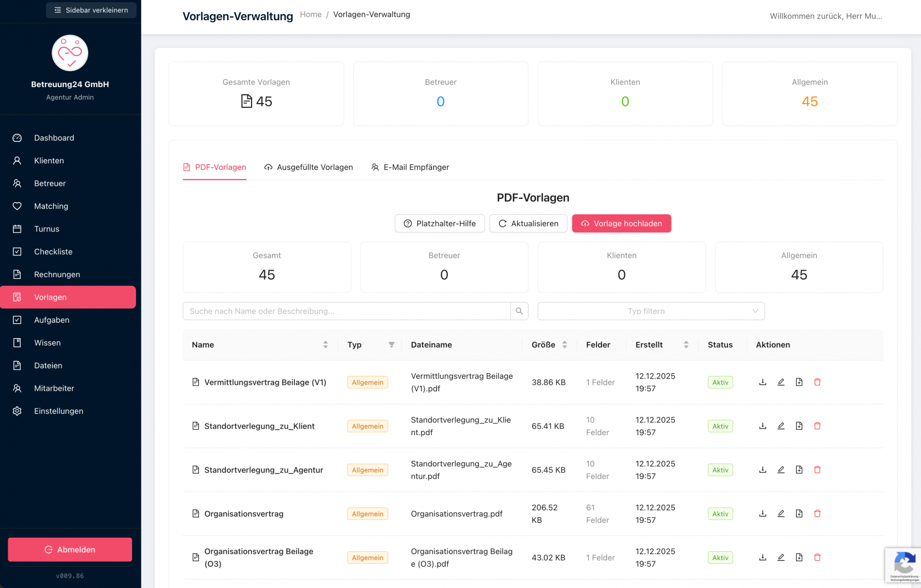Viewport: 921px width, 588px height.
Task: Download the Vermittlungsvertrag Beilage (V1) template
Action: 763,382
